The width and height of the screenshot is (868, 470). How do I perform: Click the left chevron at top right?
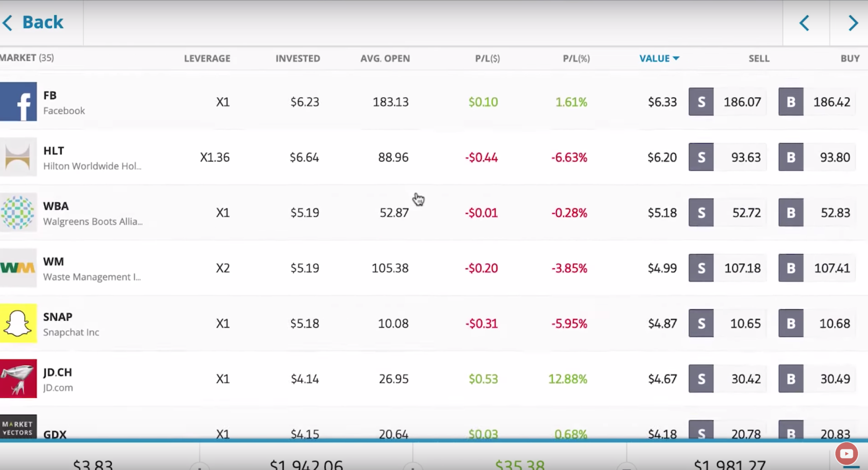point(804,23)
